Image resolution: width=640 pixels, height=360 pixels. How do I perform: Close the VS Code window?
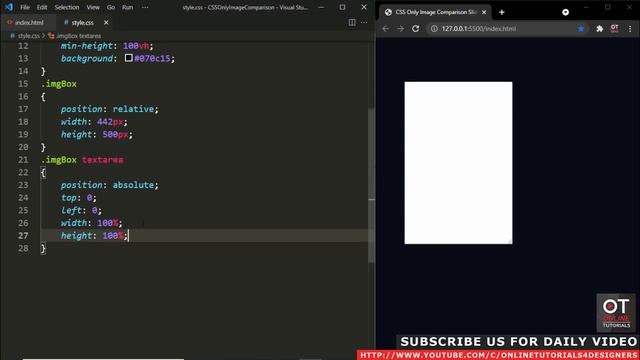coord(364,7)
